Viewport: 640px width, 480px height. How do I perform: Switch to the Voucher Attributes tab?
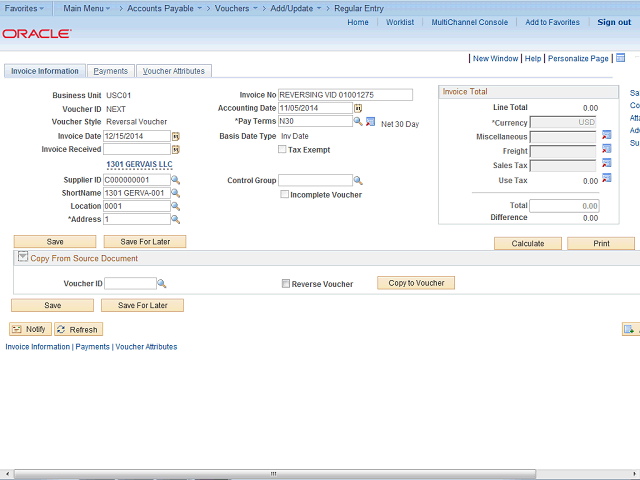pyautogui.click(x=174, y=71)
